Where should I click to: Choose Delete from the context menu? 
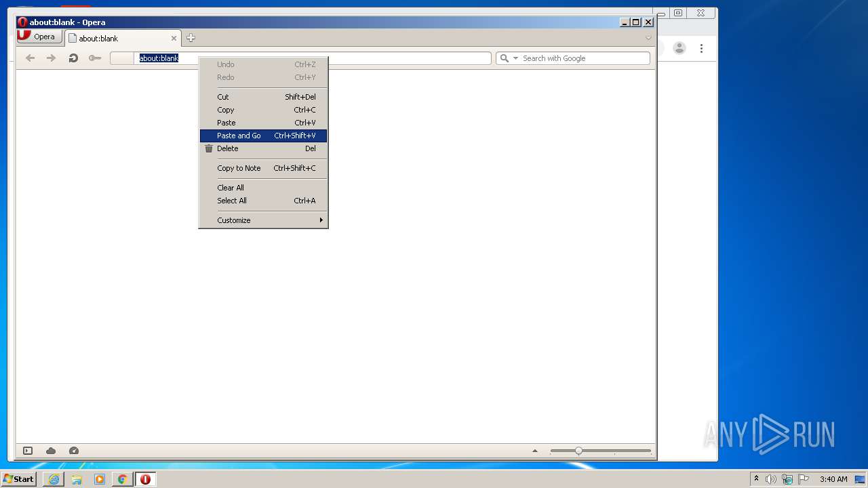(x=263, y=148)
